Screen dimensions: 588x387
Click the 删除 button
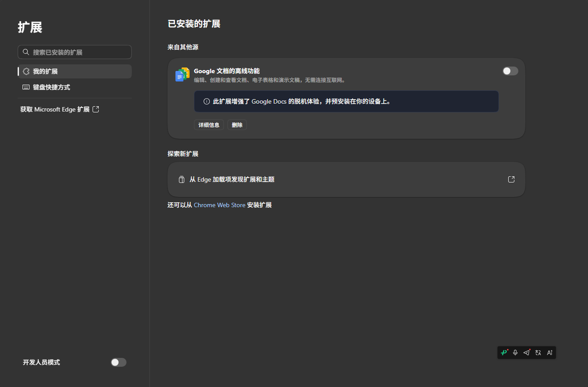[237, 125]
